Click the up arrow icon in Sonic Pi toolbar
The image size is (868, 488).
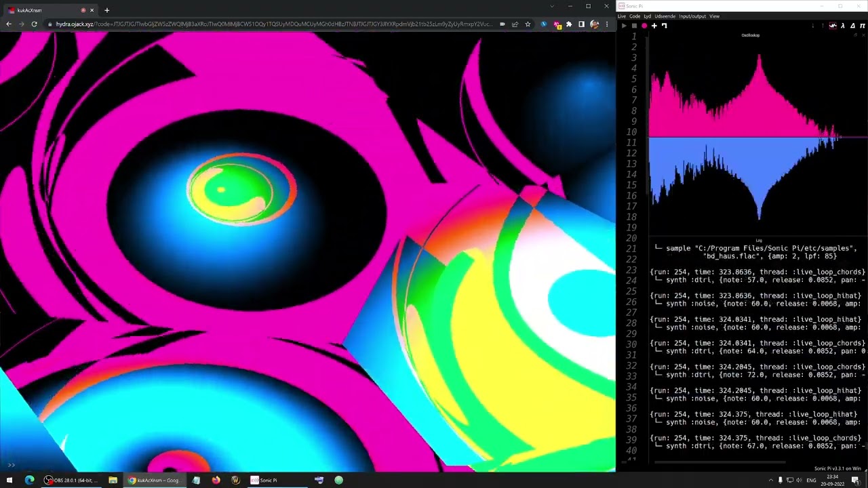point(822,26)
